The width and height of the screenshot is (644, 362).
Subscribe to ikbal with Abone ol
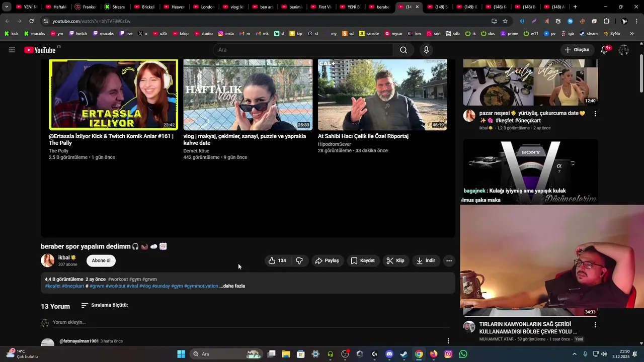pyautogui.click(x=101, y=260)
